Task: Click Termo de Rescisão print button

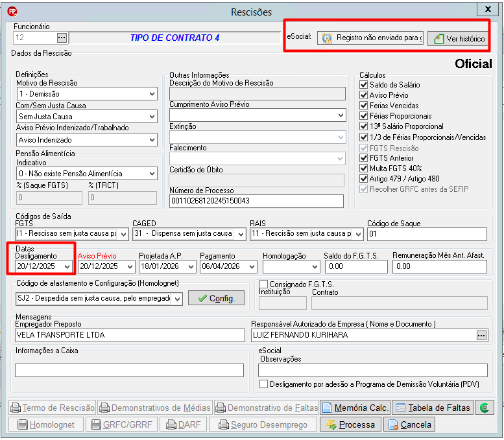Action: [53, 408]
